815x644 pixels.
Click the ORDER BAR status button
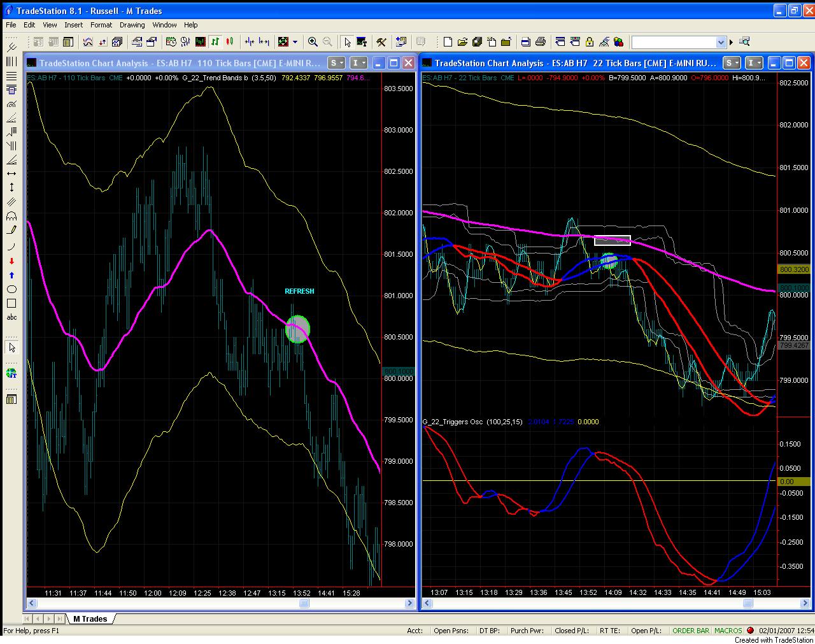(x=690, y=631)
